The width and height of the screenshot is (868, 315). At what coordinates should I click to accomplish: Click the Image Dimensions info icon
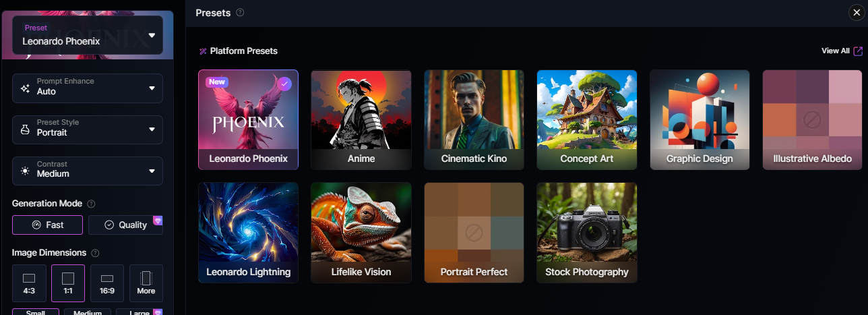[95, 253]
